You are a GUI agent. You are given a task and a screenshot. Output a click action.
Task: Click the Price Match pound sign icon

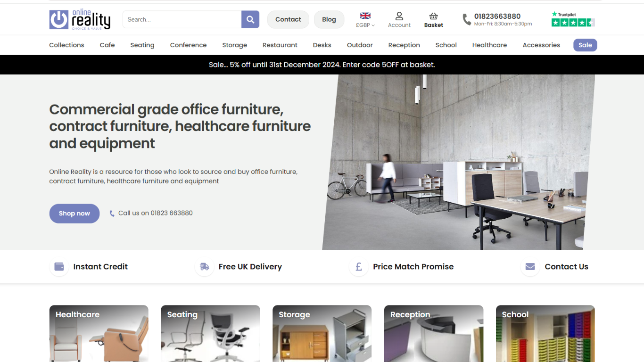[x=358, y=267]
